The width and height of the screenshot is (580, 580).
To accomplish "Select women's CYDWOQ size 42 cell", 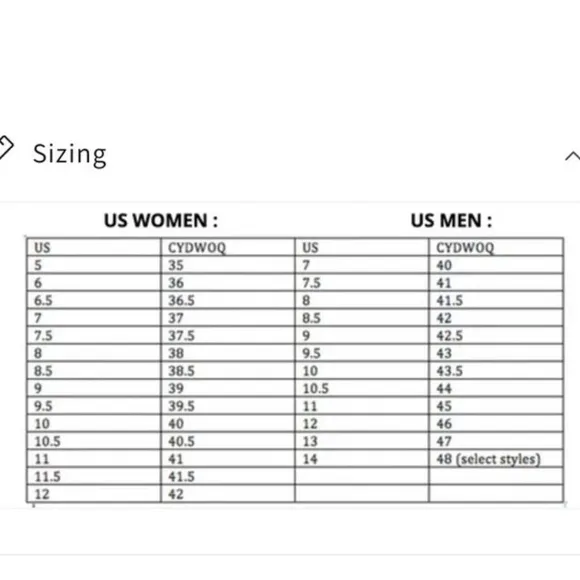I will pyautogui.click(x=228, y=494).
